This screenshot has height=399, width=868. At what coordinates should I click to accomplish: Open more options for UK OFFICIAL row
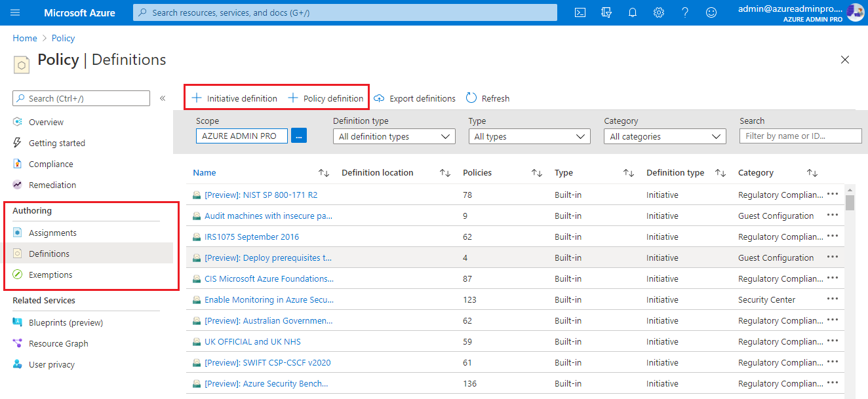point(833,341)
